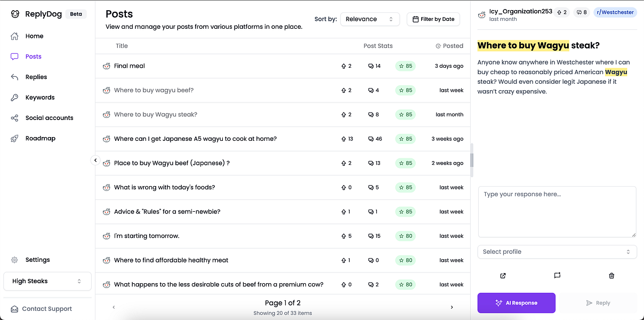Collapse sidebar with the chevron toggle
The width and height of the screenshot is (644, 320).
point(95,160)
